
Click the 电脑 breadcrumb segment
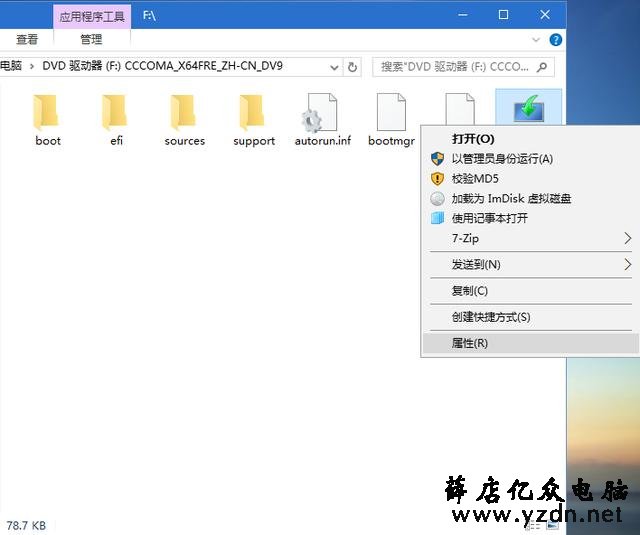click(x=11, y=66)
